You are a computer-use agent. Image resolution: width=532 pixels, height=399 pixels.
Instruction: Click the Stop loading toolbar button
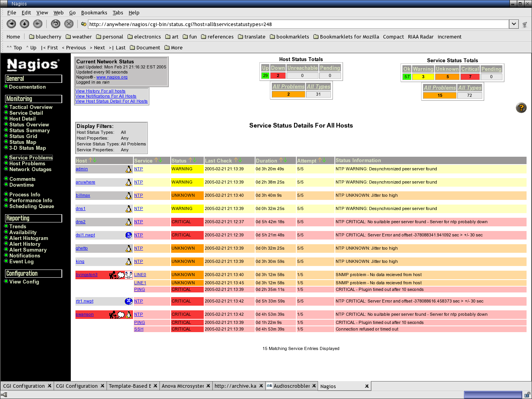pyautogui.click(x=69, y=24)
